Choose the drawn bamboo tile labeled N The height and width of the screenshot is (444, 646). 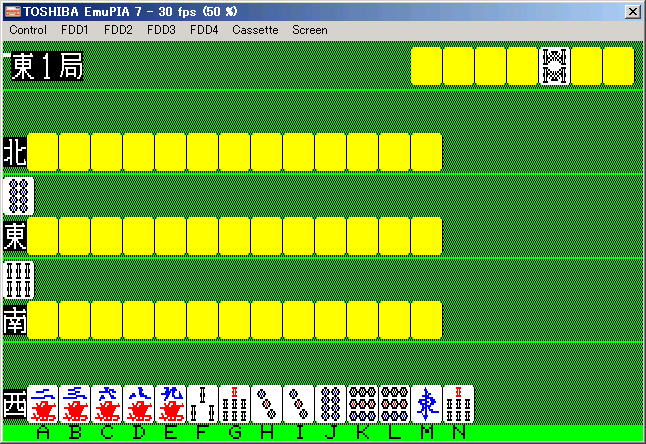click(459, 405)
